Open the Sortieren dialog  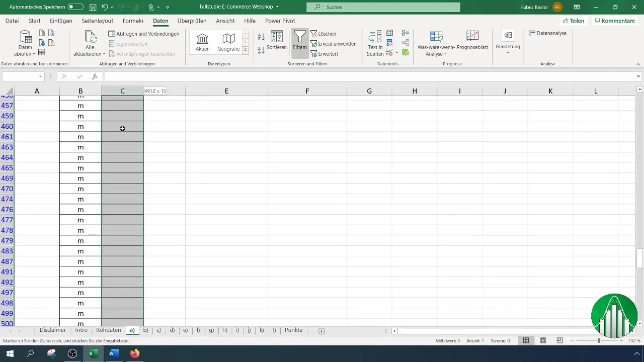pyautogui.click(x=277, y=40)
